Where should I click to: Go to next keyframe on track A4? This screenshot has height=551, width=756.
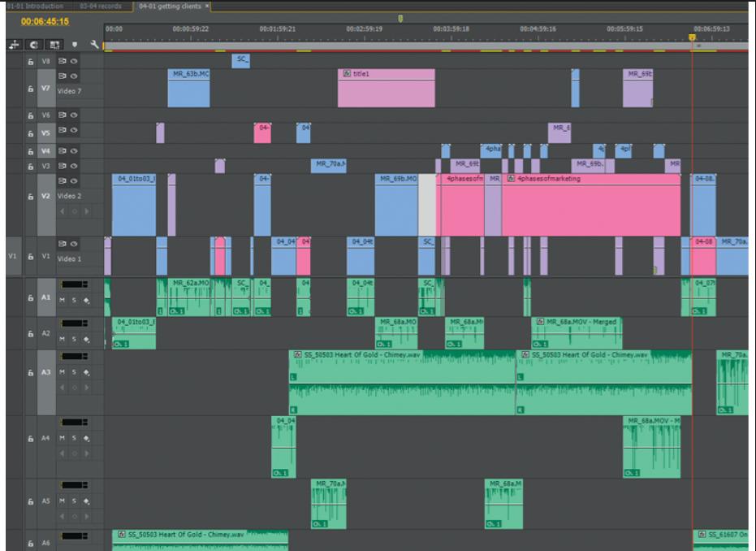point(87,453)
